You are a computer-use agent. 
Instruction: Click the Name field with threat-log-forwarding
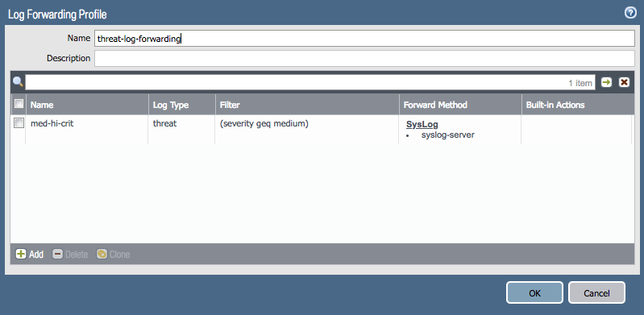point(364,38)
